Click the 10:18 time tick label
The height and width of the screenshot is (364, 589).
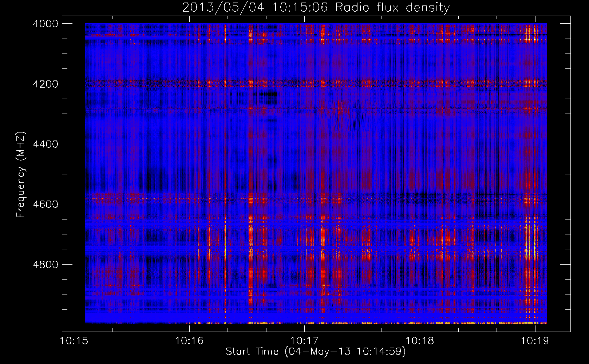point(420,341)
